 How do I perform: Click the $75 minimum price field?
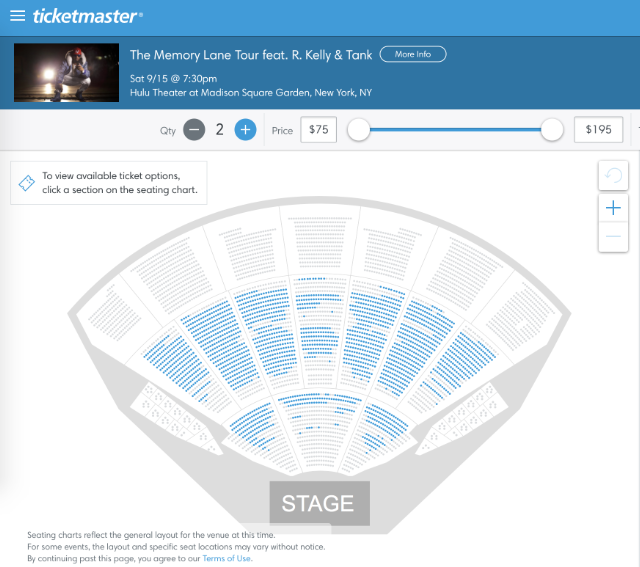point(319,129)
